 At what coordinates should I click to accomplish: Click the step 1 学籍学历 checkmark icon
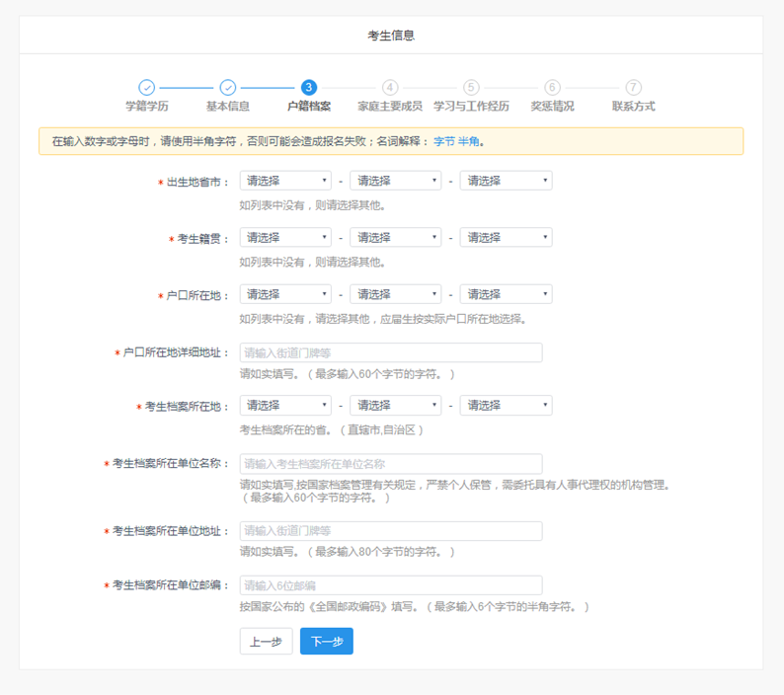(146, 88)
